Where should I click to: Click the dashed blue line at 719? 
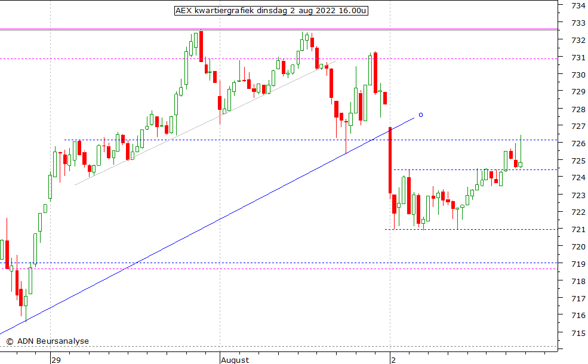coord(298,263)
